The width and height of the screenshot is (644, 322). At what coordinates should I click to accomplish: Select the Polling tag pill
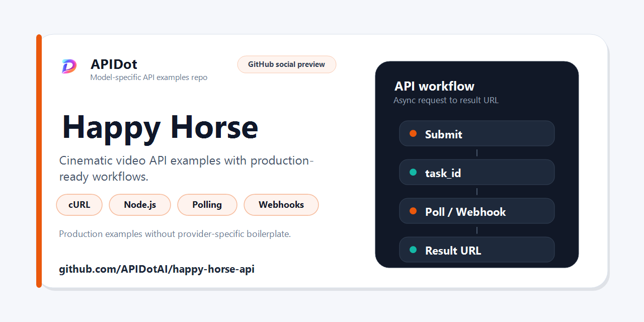tap(207, 205)
